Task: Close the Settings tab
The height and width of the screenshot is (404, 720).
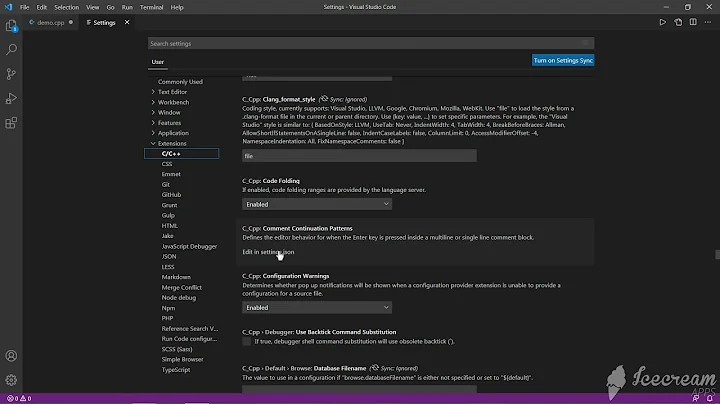Action: click(x=127, y=22)
